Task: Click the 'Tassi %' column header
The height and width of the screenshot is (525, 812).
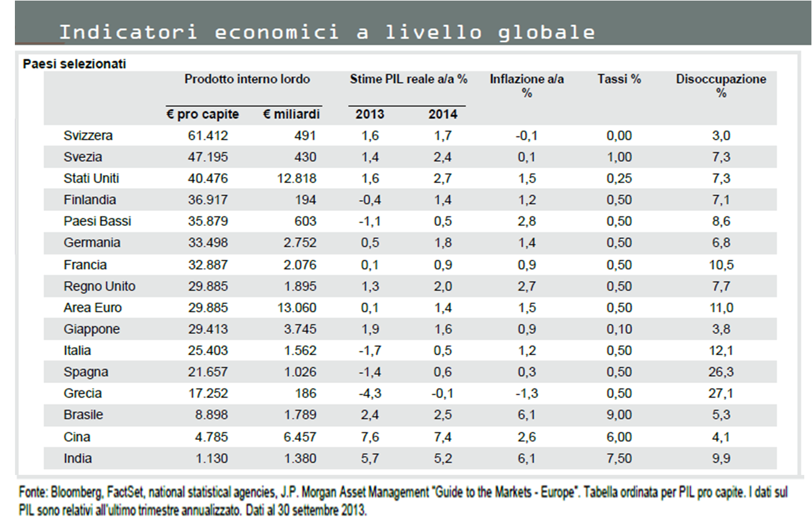Action: coord(619,78)
